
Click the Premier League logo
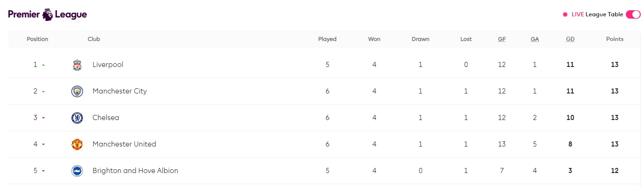[x=48, y=14]
